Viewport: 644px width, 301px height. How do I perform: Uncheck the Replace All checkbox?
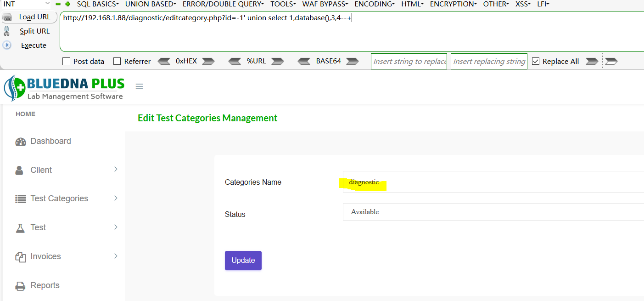(x=536, y=61)
